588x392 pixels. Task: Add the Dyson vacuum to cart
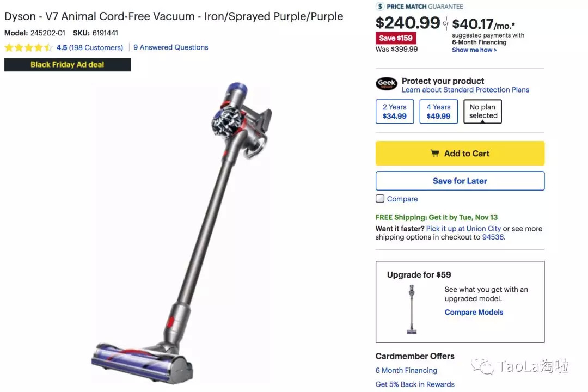[460, 153]
